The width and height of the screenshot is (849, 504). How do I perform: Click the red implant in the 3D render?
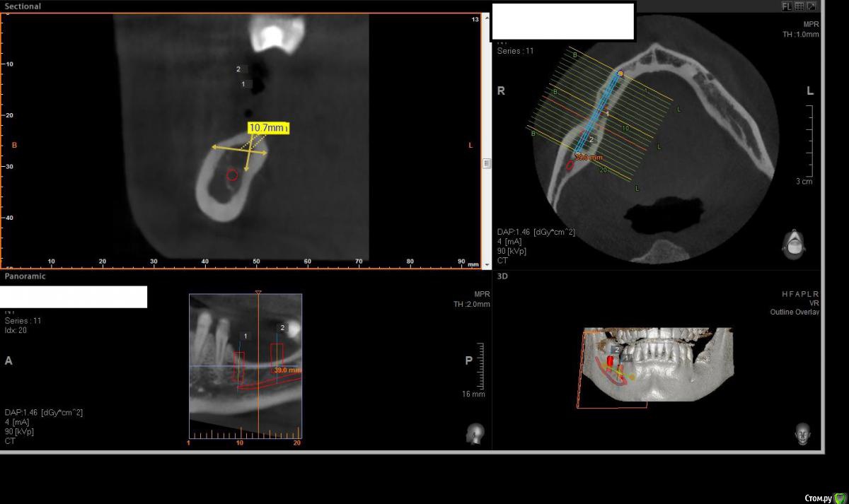[610, 361]
